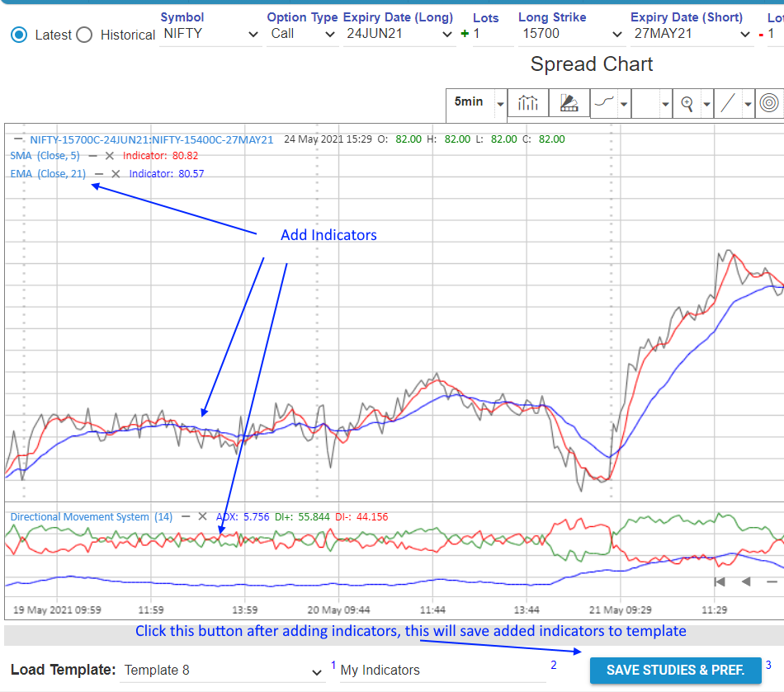Click the 21 May 09:29 time axis label
Screen dimensions: 784x692
(x=620, y=610)
